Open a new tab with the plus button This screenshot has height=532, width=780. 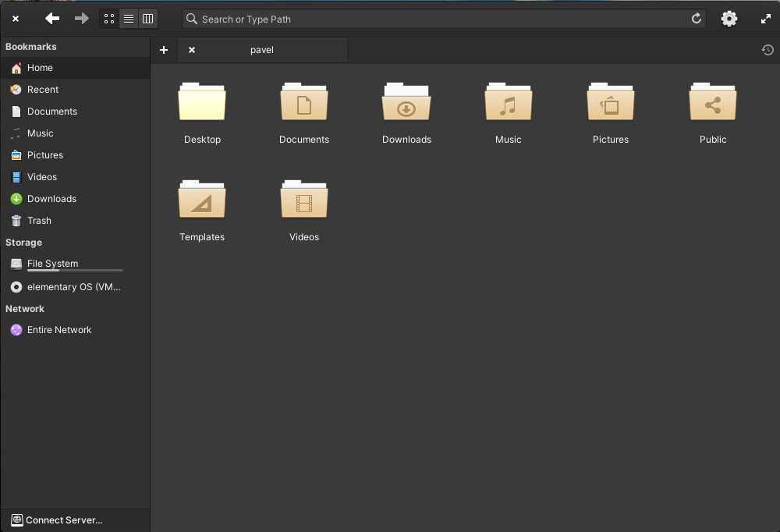click(164, 49)
